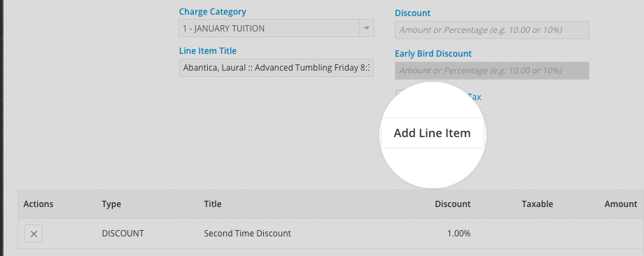Screen dimensions: 644x256
Task: Click the Discount amount input field
Action: [x=492, y=30]
